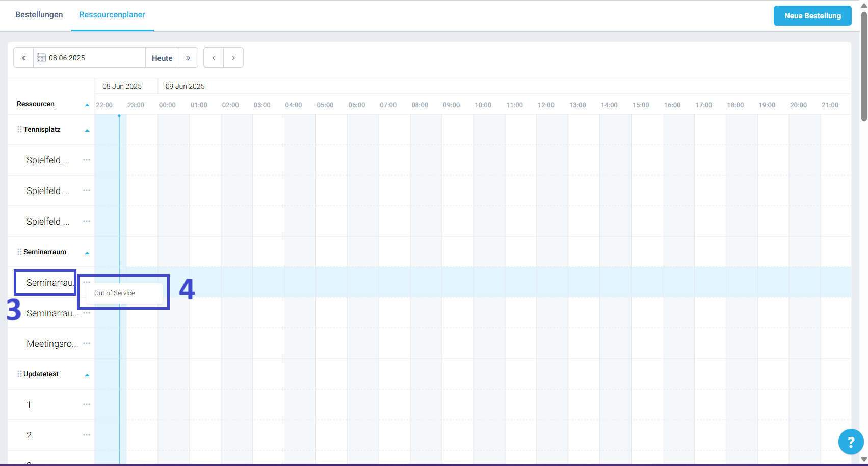Toggle the Ressourcen column sort arrow
The height and width of the screenshot is (466, 868).
[87, 105]
